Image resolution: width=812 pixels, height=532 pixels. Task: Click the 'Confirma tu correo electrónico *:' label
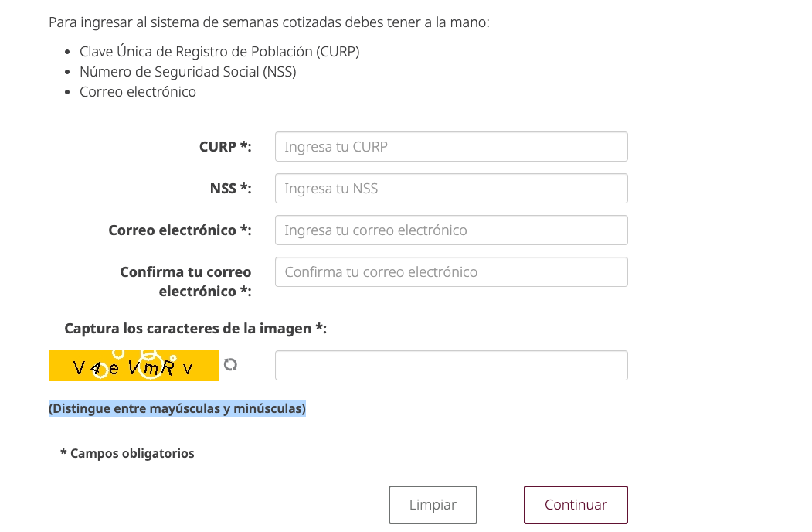pos(185,281)
